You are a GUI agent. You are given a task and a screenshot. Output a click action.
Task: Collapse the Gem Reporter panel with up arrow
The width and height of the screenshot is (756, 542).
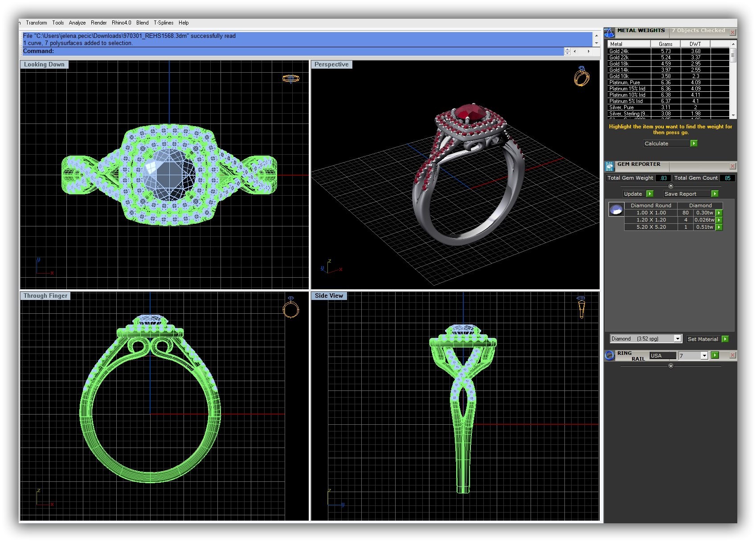(x=670, y=186)
